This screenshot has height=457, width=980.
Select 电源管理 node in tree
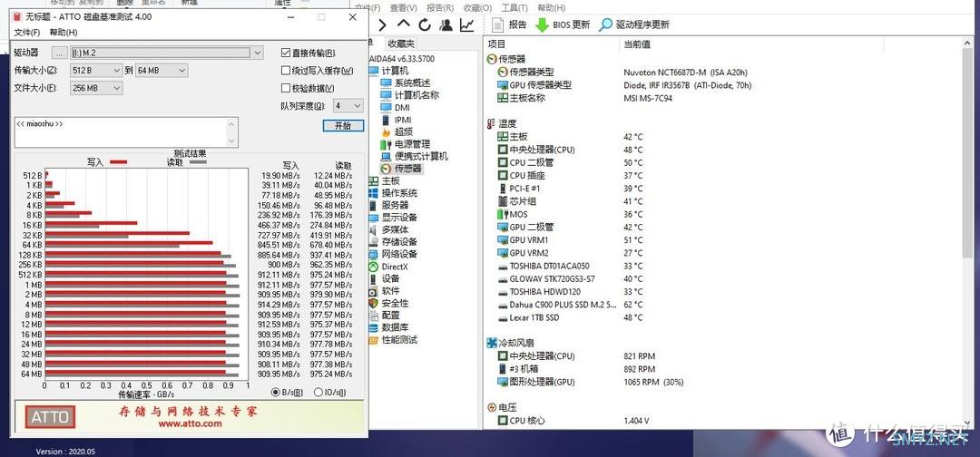point(405,144)
